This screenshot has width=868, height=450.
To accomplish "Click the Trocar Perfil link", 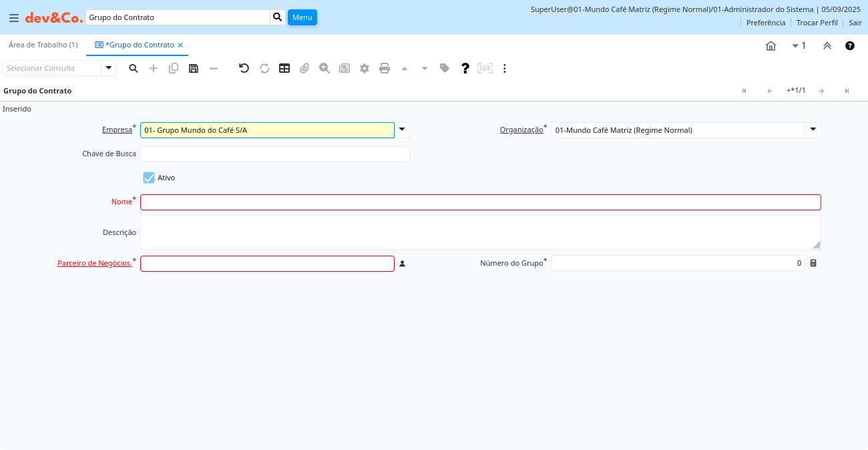I will pos(817,23).
